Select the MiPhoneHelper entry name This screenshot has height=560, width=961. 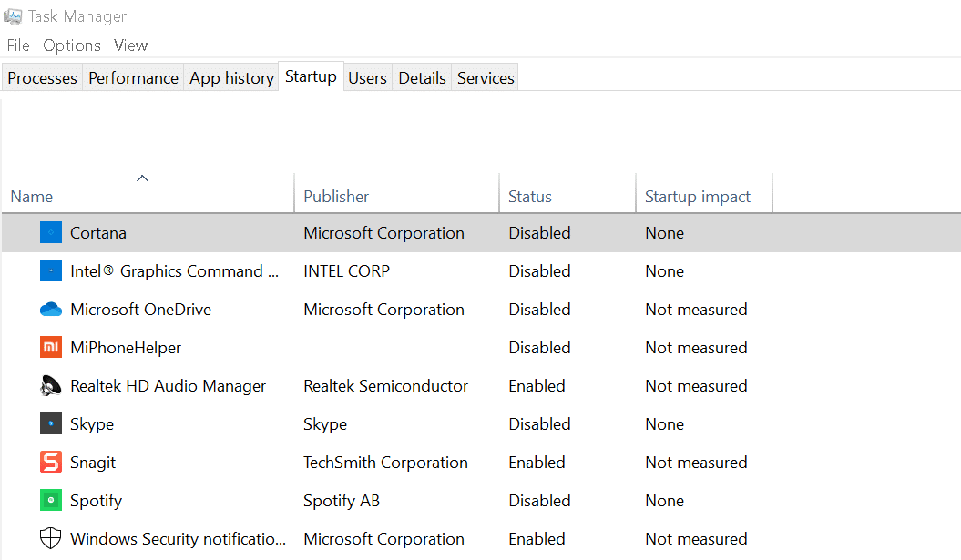tap(126, 348)
